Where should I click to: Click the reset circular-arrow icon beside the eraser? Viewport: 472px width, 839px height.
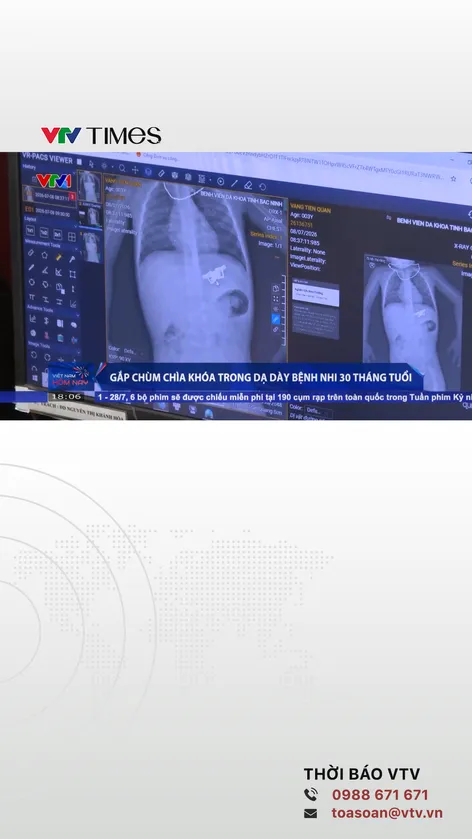[x=262, y=187]
